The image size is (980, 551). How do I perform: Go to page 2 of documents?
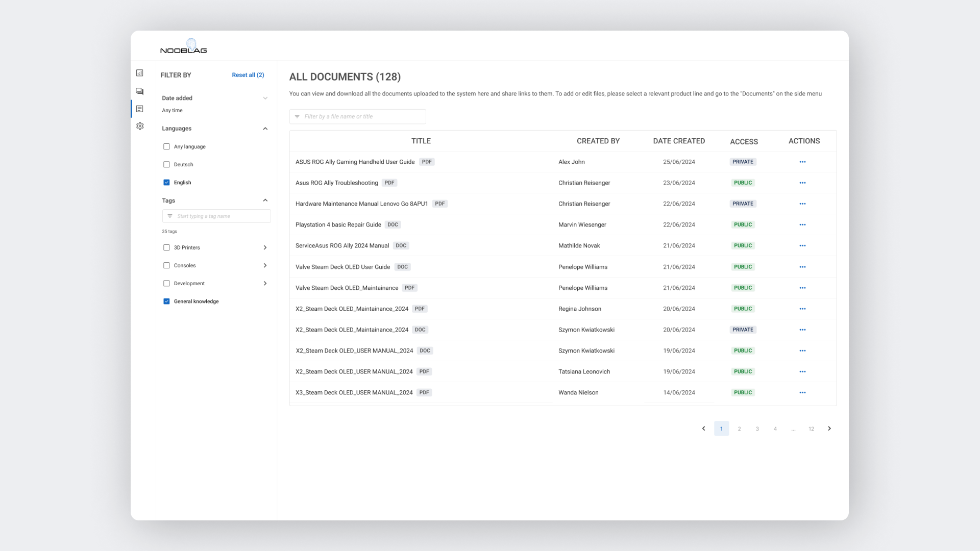click(739, 429)
